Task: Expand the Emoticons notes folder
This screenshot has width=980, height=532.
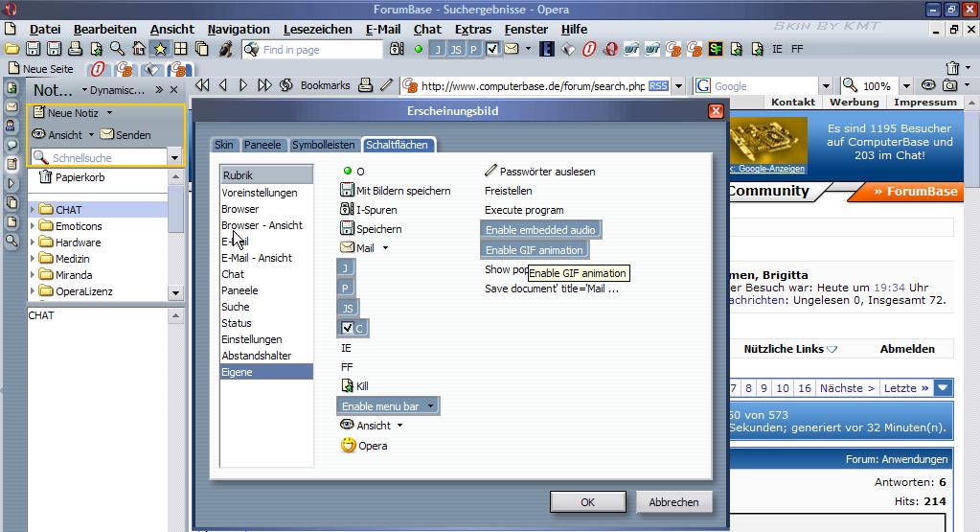Action: click(33, 225)
